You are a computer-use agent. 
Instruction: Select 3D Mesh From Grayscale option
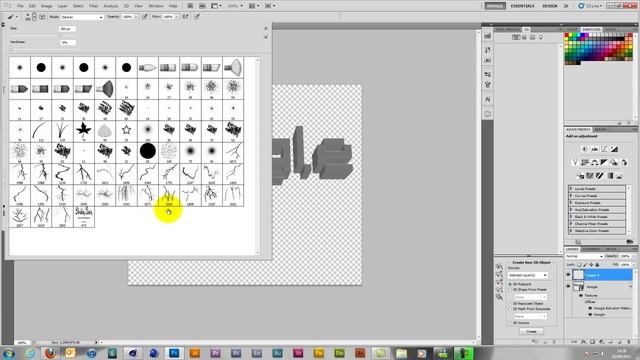click(510, 309)
